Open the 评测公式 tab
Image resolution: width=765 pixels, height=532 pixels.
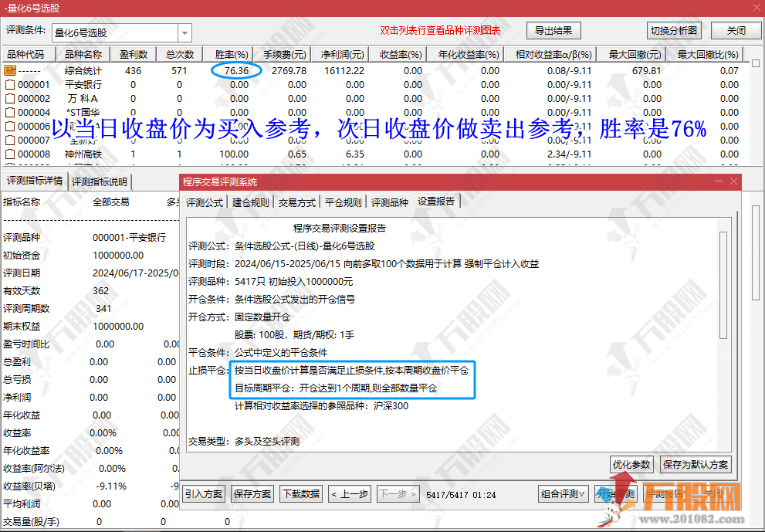pos(205,202)
